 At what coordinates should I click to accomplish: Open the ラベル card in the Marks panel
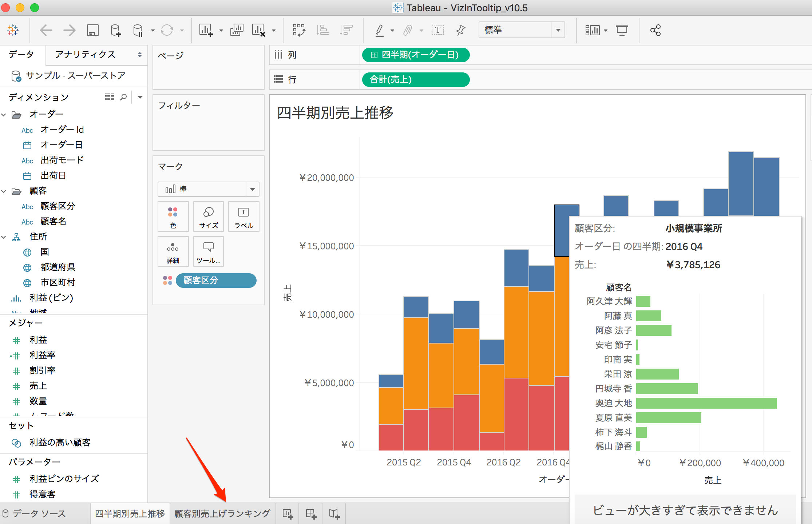[243, 217]
